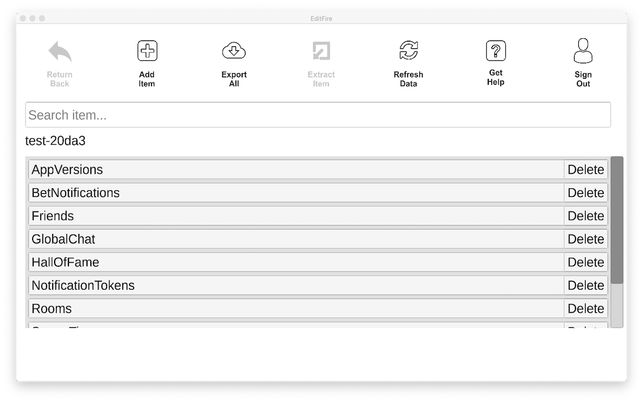Click the Refresh Data icon

pos(408,50)
